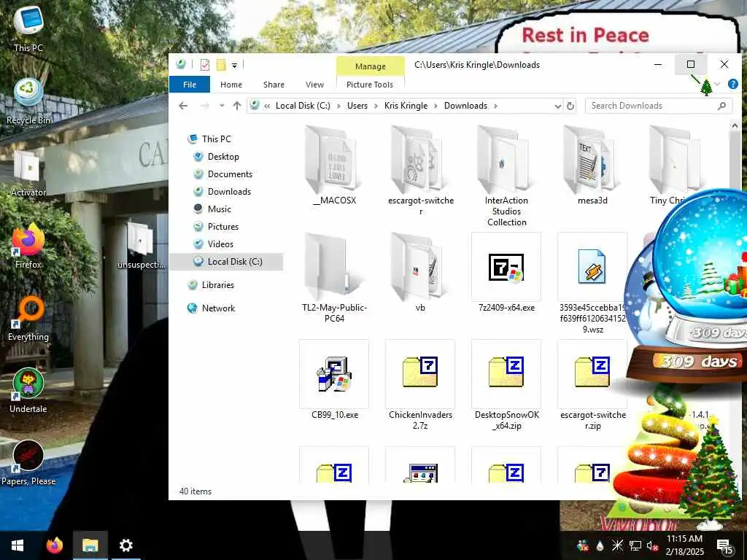Click the New Folder icon in the quick access toolbar
Screen dimensions: 747x560
coord(220,65)
